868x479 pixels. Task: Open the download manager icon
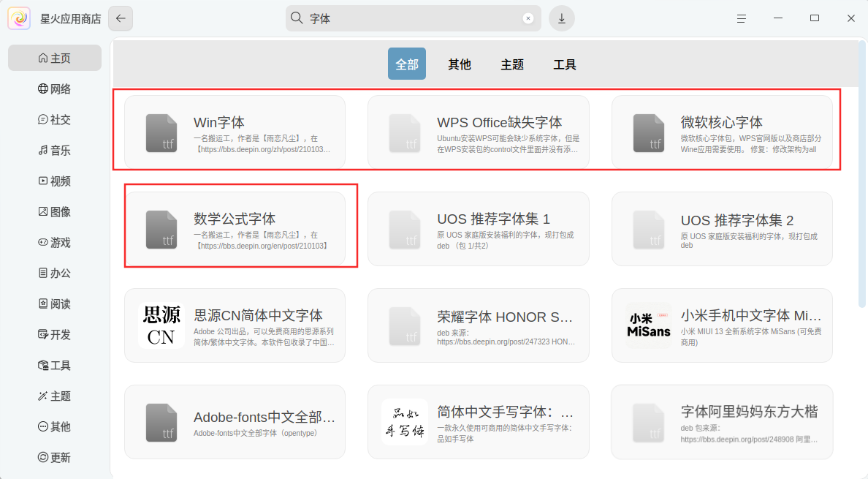coord(561,18)
